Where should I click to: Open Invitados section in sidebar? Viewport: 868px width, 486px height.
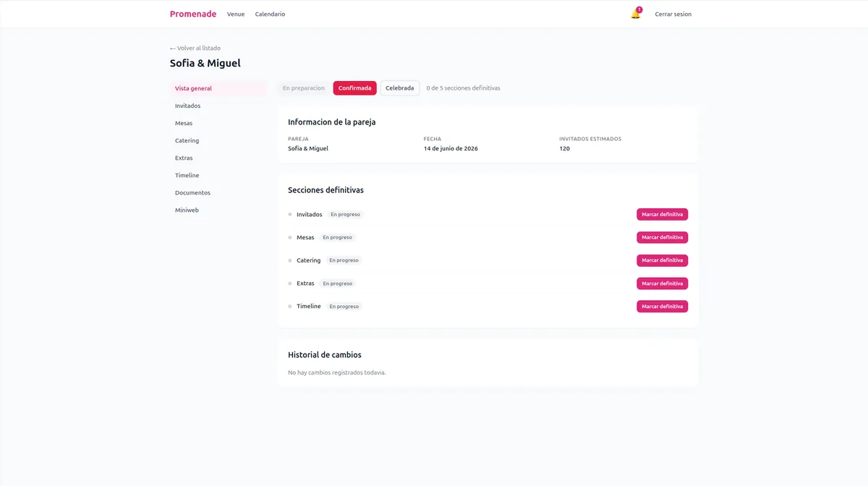pos(187,106)
